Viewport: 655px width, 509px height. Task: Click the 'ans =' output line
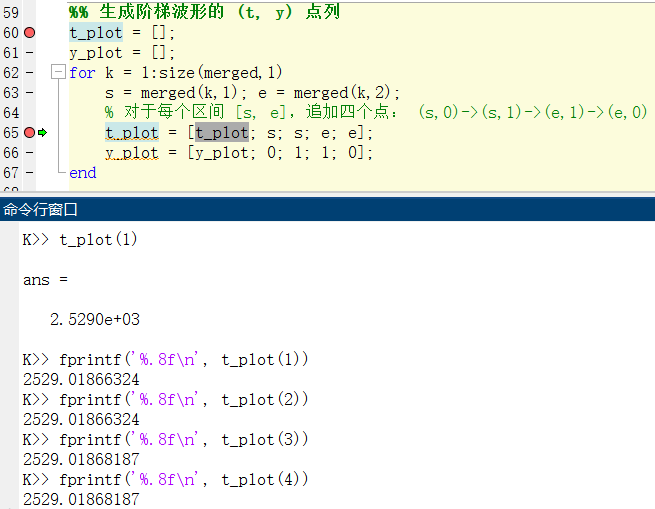point(45,280)
